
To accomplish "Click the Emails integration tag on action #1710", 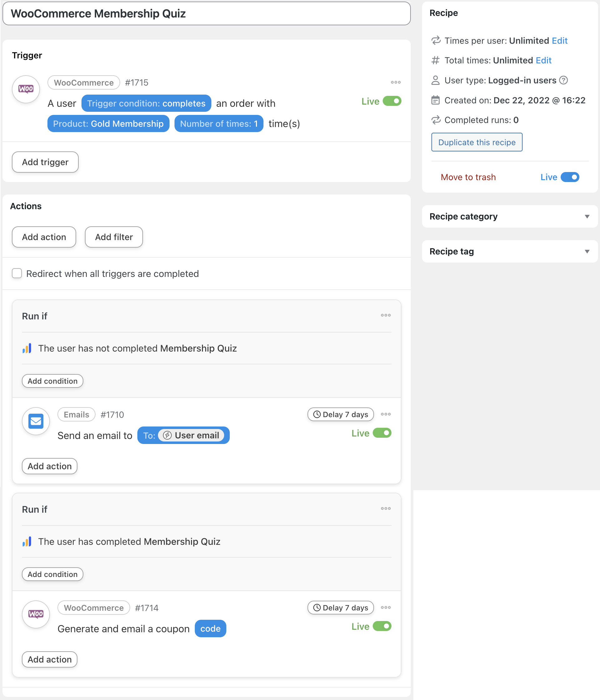I will [76, 415].
